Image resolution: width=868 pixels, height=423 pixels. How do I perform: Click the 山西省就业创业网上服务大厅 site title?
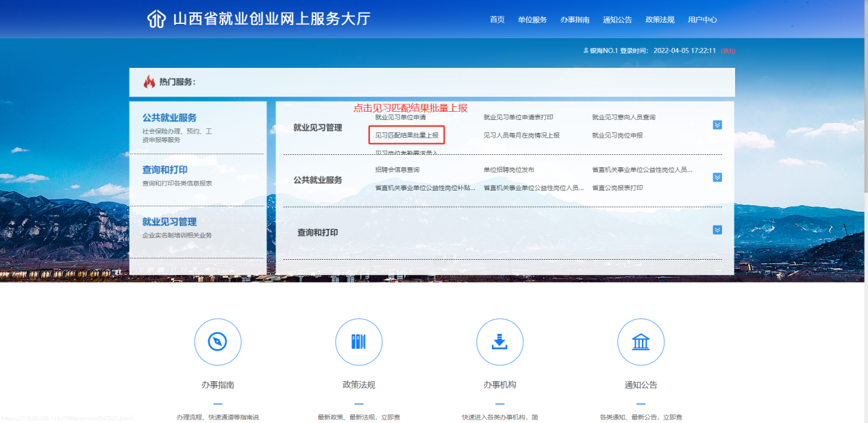coord(271,19)
